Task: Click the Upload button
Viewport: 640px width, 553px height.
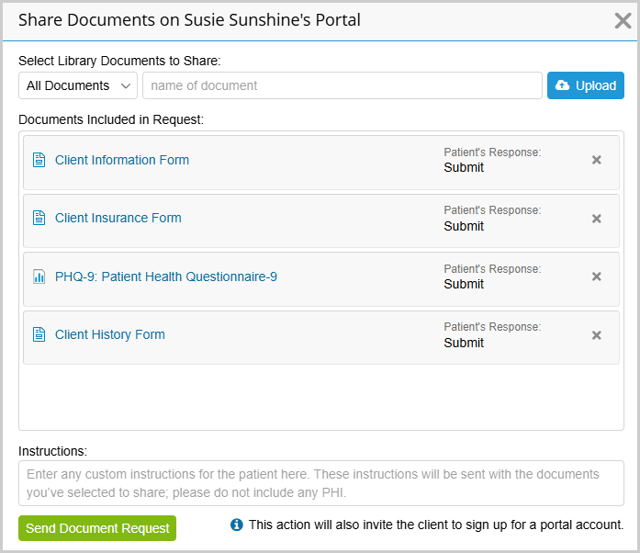Action: (585, 86)
